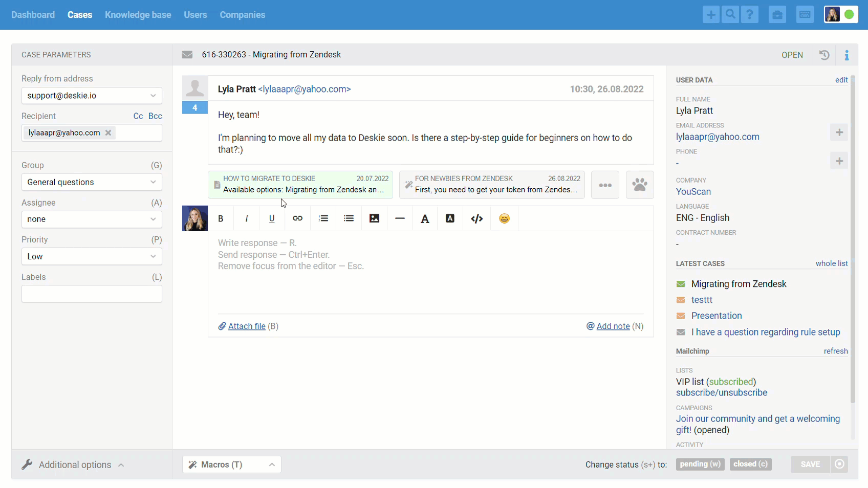
Task: Open help question mark icon
Action: (x=750, y=15)
